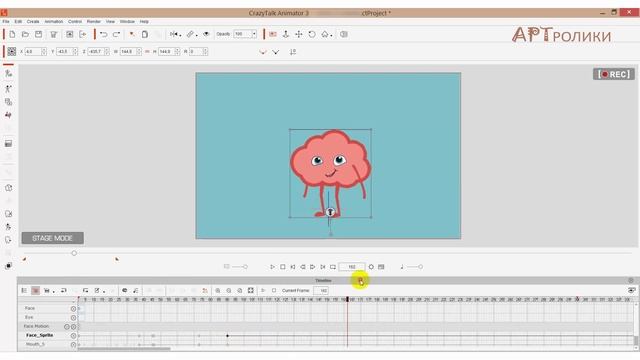Undo the last action

click(x=103, y=35)
